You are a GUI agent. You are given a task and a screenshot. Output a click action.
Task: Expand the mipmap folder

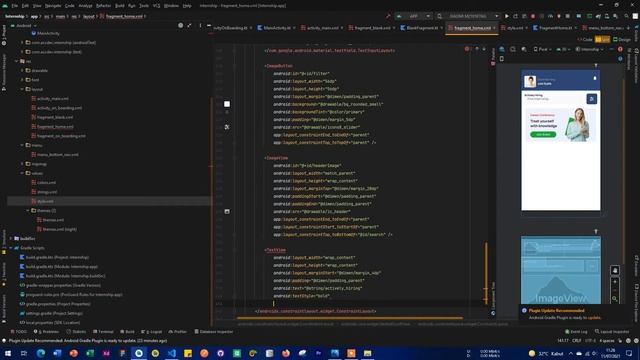click(x=22, y=164)
